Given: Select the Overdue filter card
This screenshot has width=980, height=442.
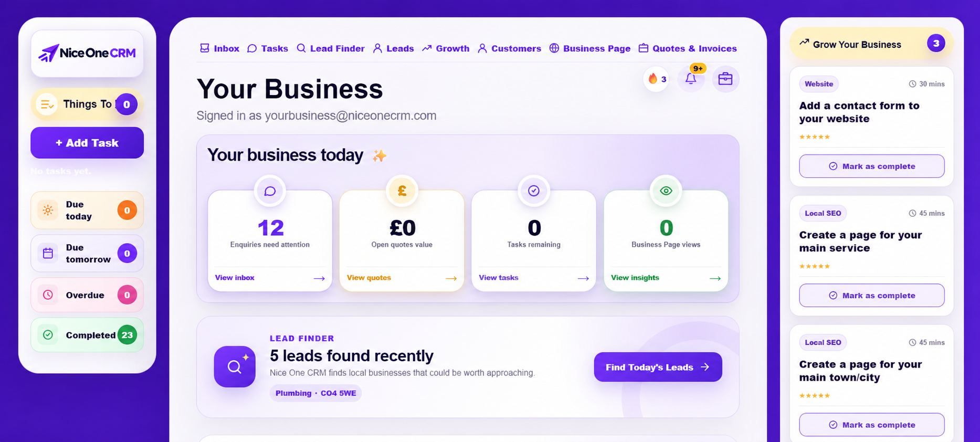Looking at the screenshot, I should 87,295.
